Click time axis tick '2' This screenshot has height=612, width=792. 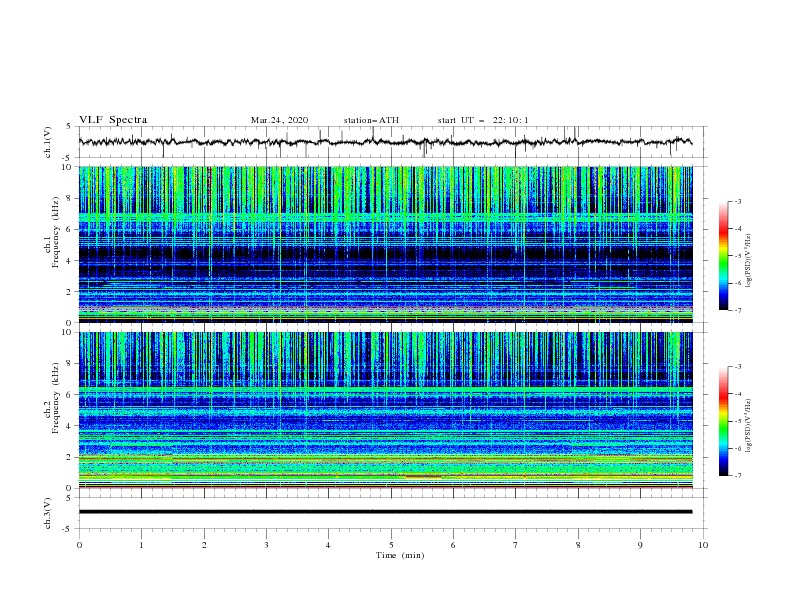coord(204,545)
